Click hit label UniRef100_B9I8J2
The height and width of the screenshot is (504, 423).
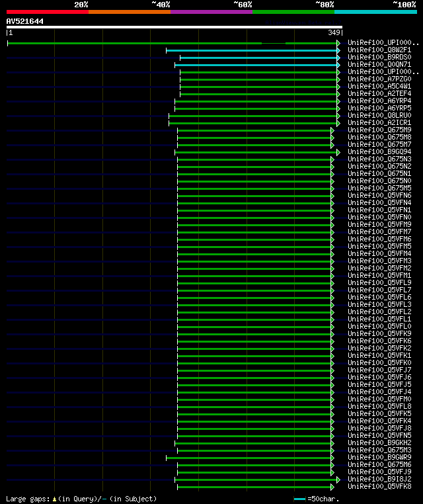coord(379,479)
